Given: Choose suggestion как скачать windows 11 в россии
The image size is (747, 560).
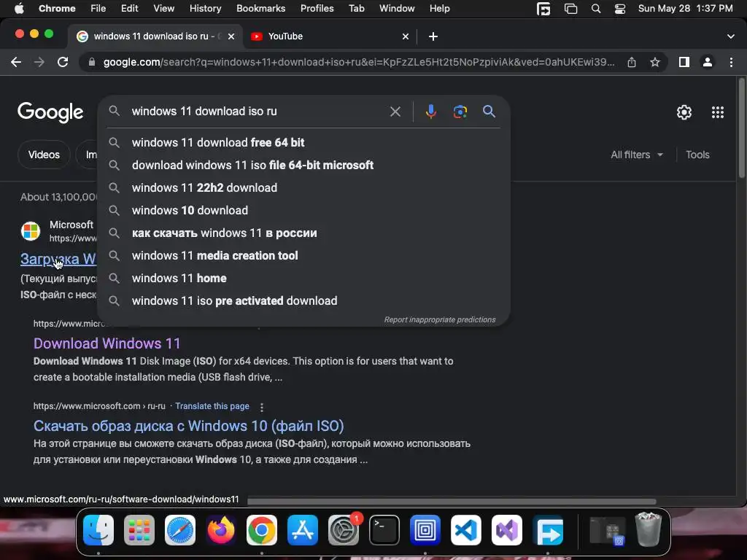Looking at the screenshot, I should tap(303, 233).
